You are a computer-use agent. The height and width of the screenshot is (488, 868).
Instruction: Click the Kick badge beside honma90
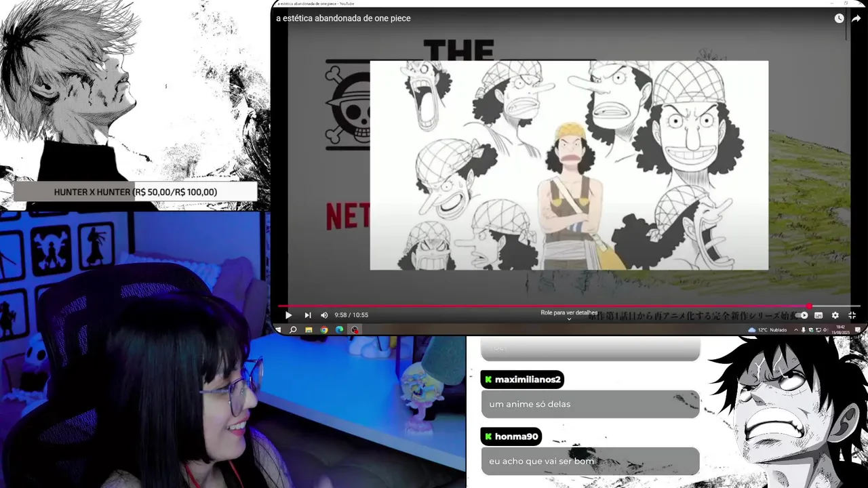(x=488, y=436)
